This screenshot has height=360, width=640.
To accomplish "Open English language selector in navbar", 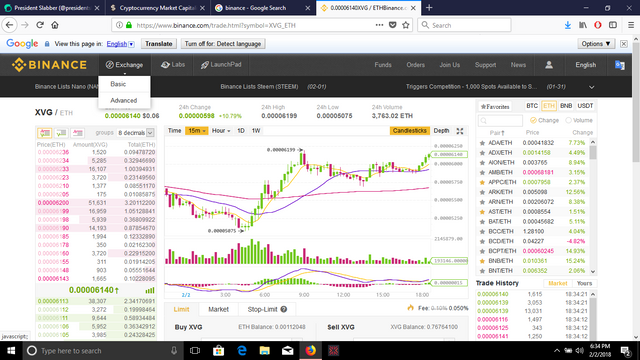I will coord(585,65).
